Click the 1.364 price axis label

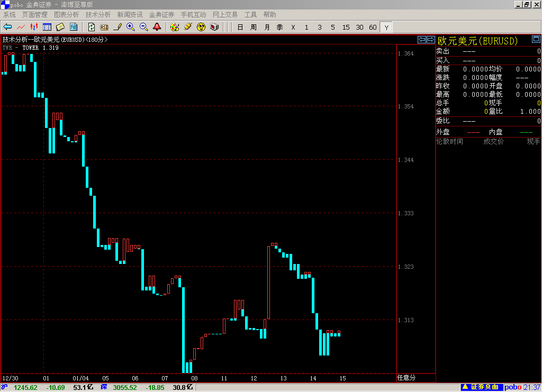pos(406,53)
